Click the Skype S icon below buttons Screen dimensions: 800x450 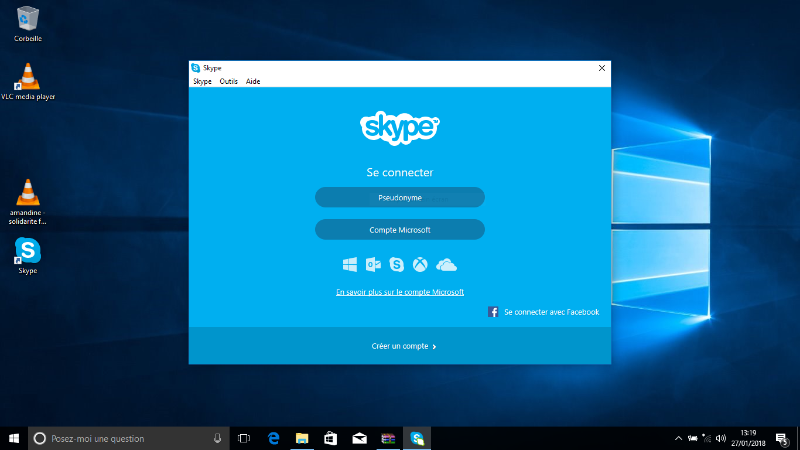396,265
